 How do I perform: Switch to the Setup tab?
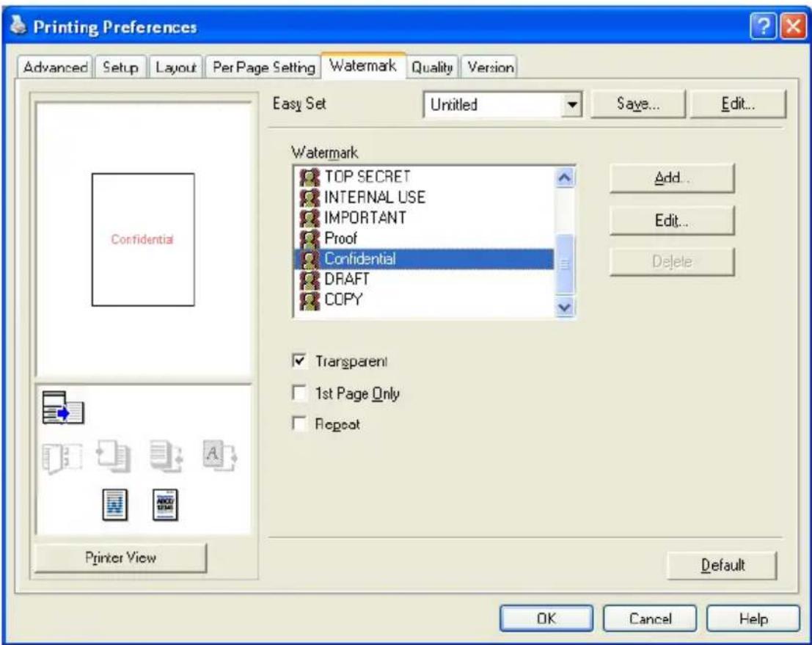[120, 68]
